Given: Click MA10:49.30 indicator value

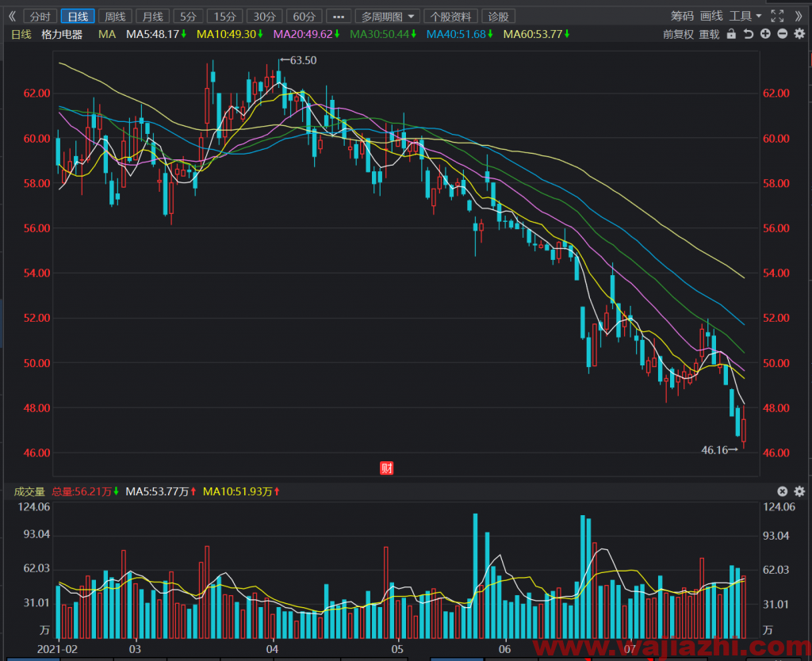Looking at the screenshot, I should (230, 35).
